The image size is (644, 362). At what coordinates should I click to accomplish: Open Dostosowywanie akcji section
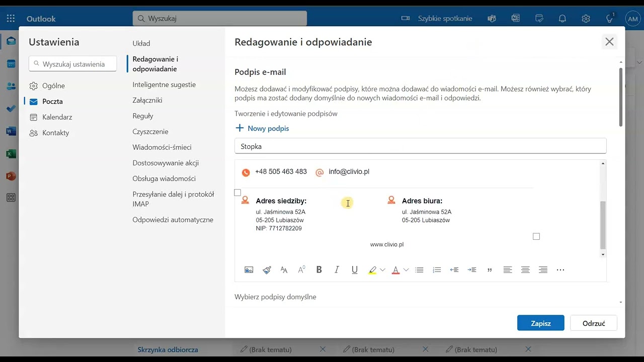pos(166,163)
